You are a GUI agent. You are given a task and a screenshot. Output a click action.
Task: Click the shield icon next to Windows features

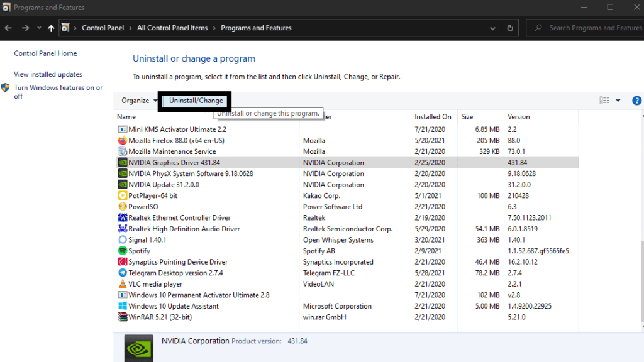point(5,87)
